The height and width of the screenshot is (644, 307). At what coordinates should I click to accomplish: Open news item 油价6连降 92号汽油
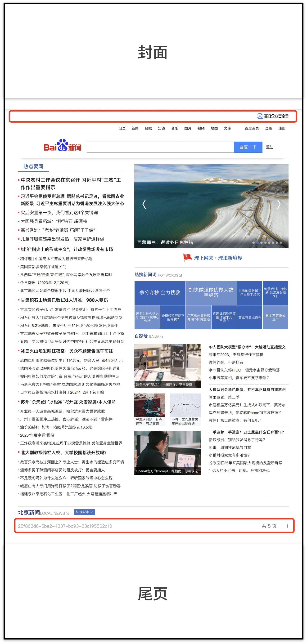click(x=56, y=427)
